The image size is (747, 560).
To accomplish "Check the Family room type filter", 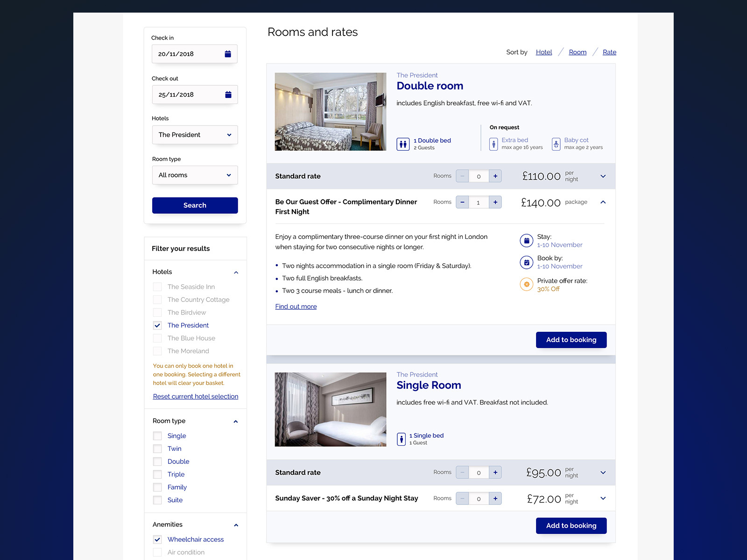I will (x=157, y=487).
